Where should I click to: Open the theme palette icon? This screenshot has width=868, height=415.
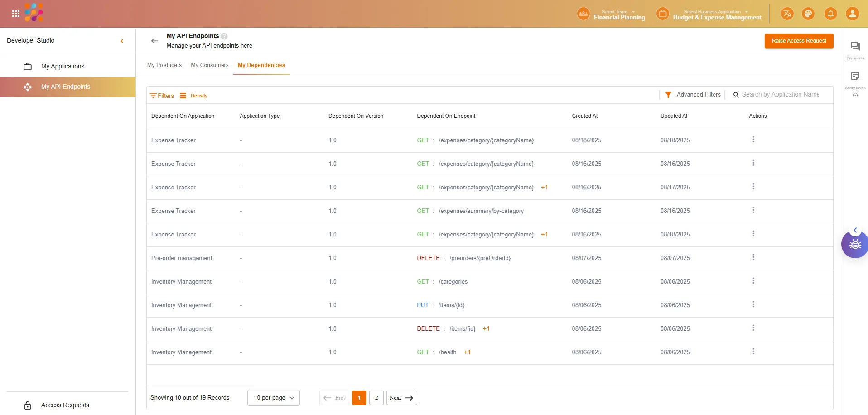(808, 14)
